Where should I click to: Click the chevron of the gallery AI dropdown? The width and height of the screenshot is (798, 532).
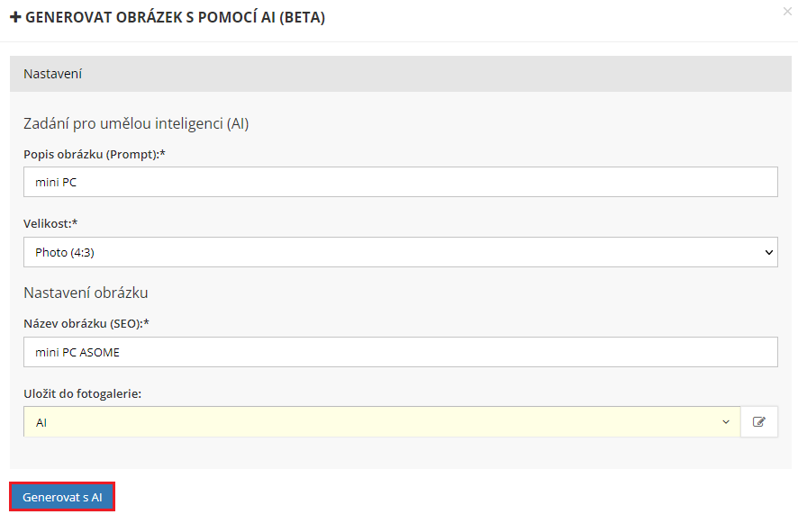pos(726,422)
